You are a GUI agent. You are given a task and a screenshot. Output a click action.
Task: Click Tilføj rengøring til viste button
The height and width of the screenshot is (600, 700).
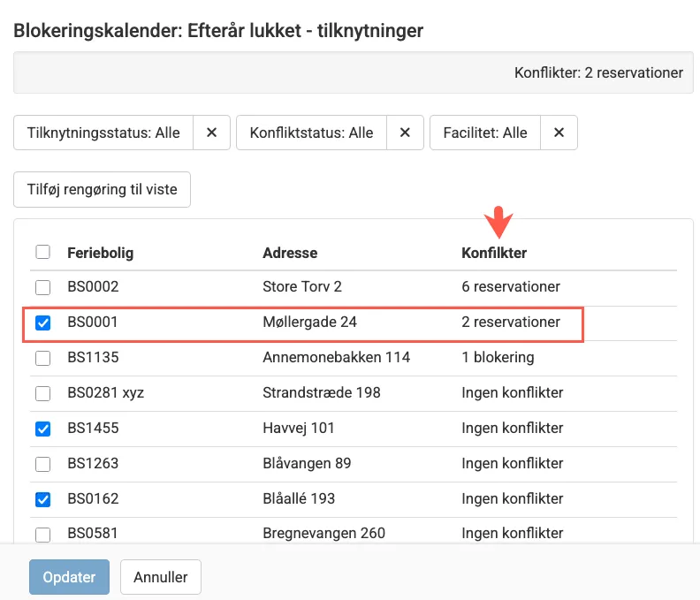tap(103, 189)
